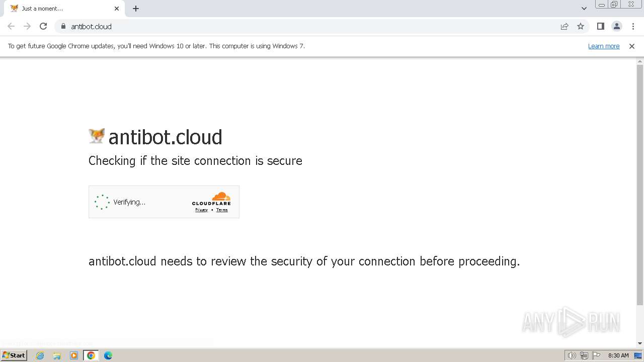This screenshot has height=362, width=644.
Task: Minimize the Chrome window
Action: 602,5
